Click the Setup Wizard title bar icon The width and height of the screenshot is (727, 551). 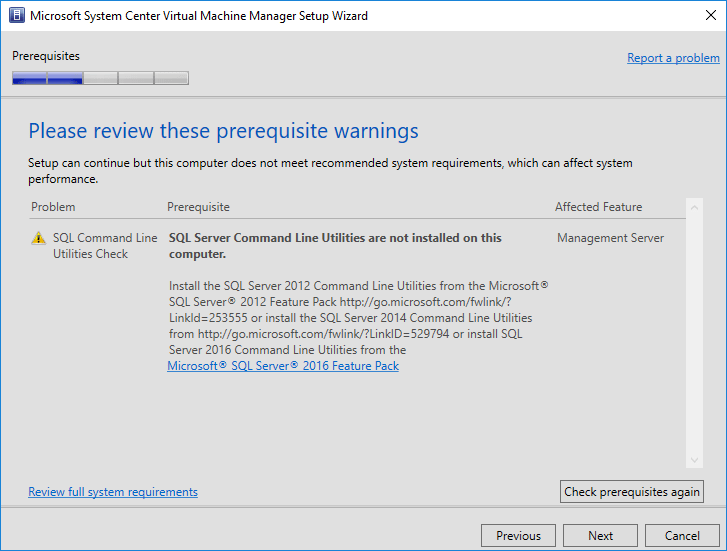pos(15,16)
